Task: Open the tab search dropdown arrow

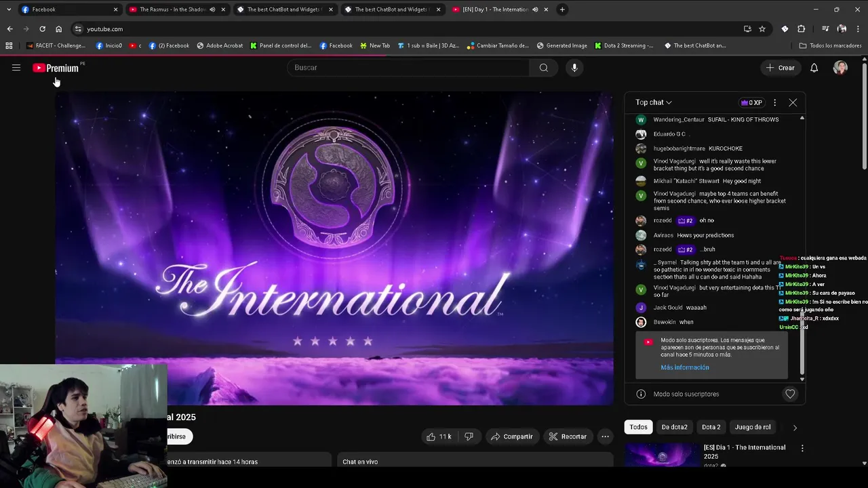Action: (x=8, y=9)
